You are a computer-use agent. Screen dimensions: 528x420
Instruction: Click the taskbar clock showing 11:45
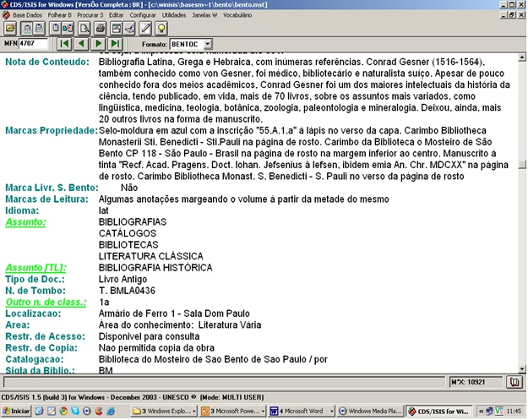coord(514,412)
